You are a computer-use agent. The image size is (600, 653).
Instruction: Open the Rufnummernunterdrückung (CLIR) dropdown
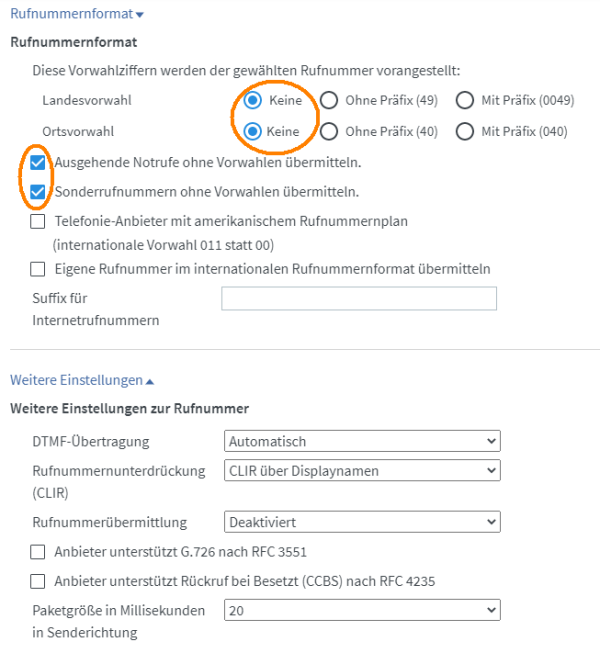[x=362, y=471]
